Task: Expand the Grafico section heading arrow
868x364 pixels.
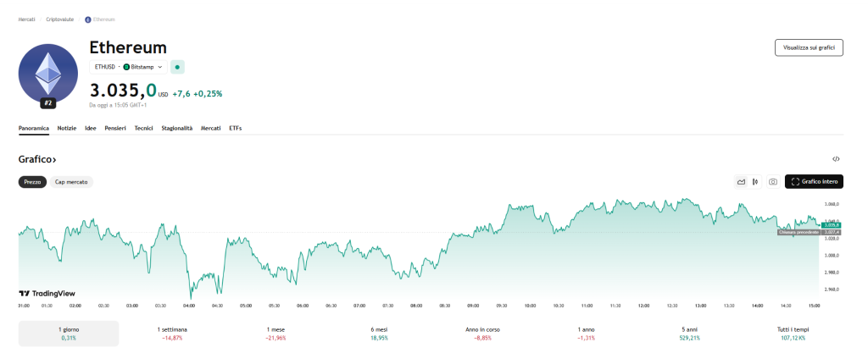Action: 54,159
